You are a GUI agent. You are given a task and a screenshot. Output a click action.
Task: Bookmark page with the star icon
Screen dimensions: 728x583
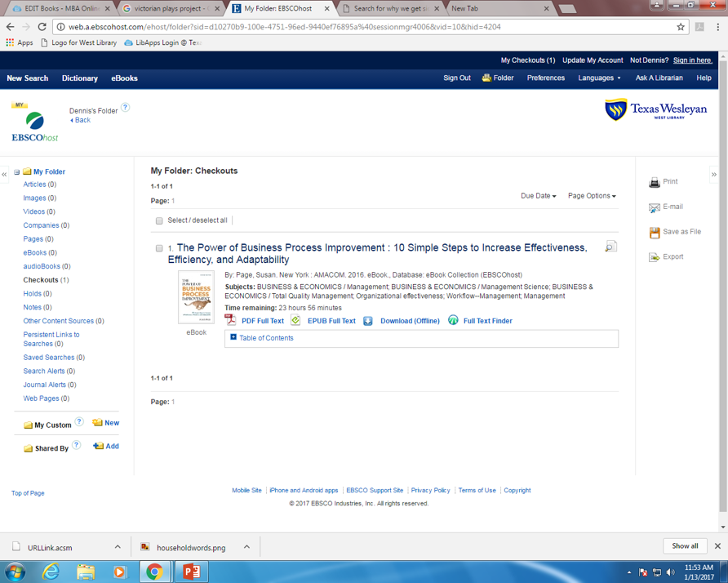pos(681,27)
